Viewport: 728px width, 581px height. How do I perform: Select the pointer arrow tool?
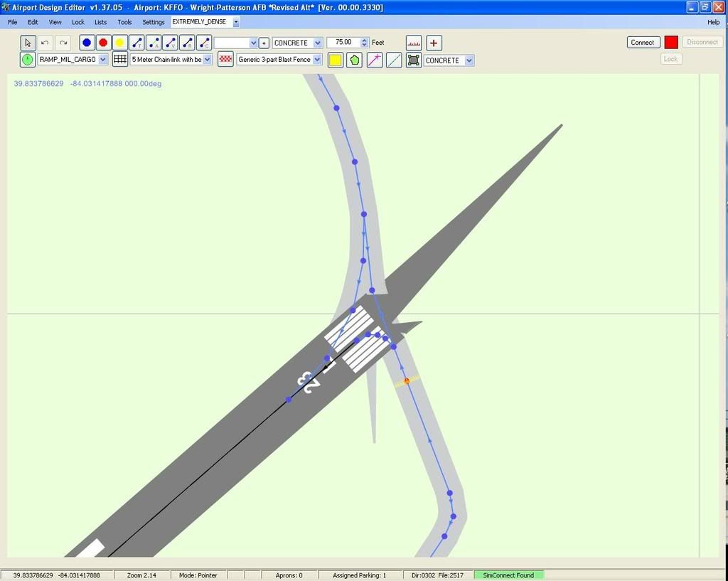click(x=28, y=43)
